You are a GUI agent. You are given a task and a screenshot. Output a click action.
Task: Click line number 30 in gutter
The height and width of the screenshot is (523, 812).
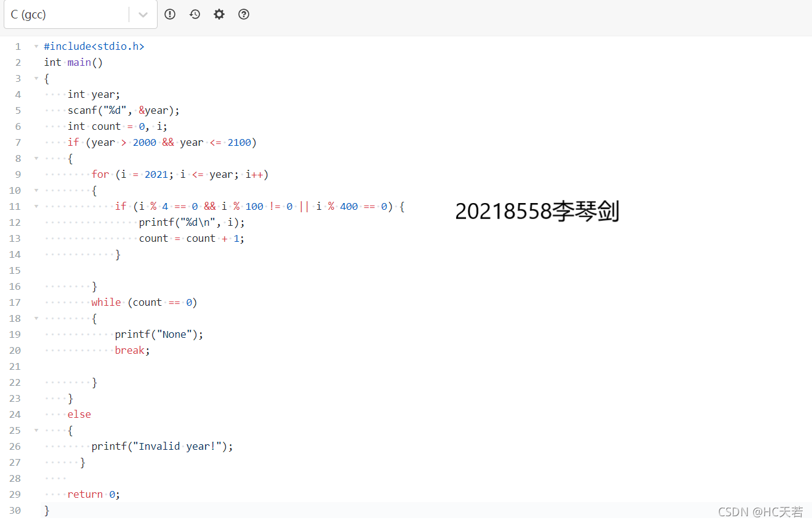[x=15, y=510]
